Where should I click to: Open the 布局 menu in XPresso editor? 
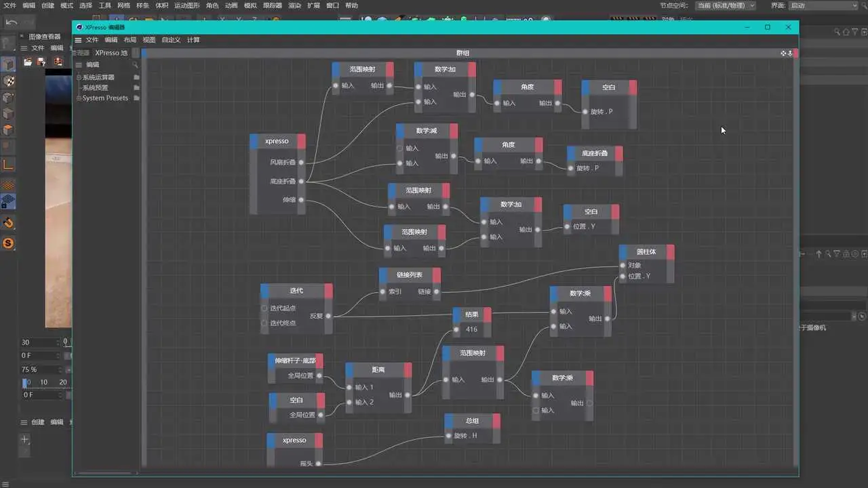130,40
